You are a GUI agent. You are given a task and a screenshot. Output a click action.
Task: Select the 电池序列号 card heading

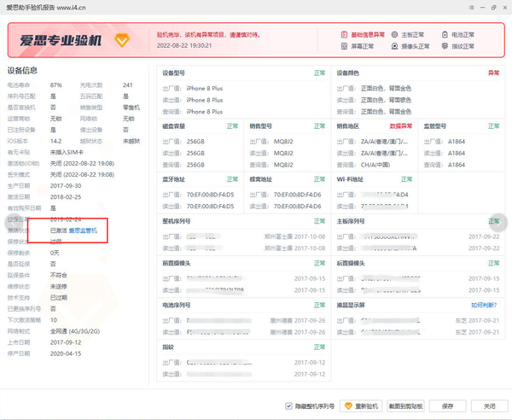coord(177,305)
